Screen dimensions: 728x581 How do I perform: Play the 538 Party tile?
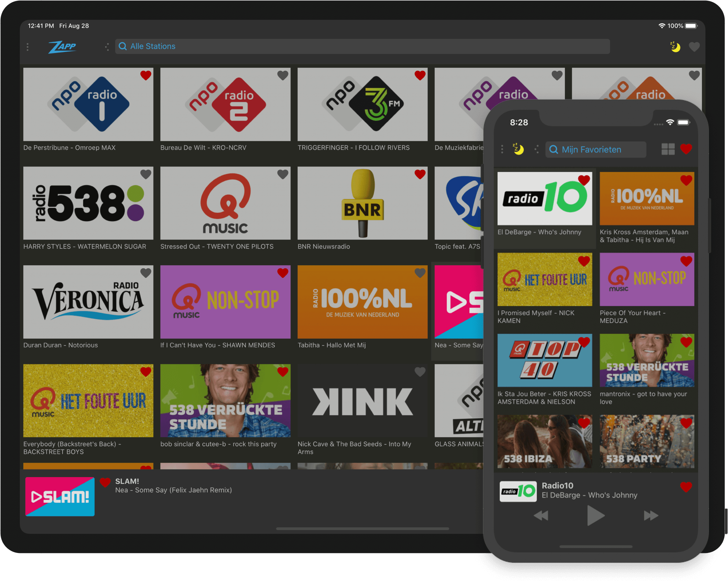pos(647,441)
